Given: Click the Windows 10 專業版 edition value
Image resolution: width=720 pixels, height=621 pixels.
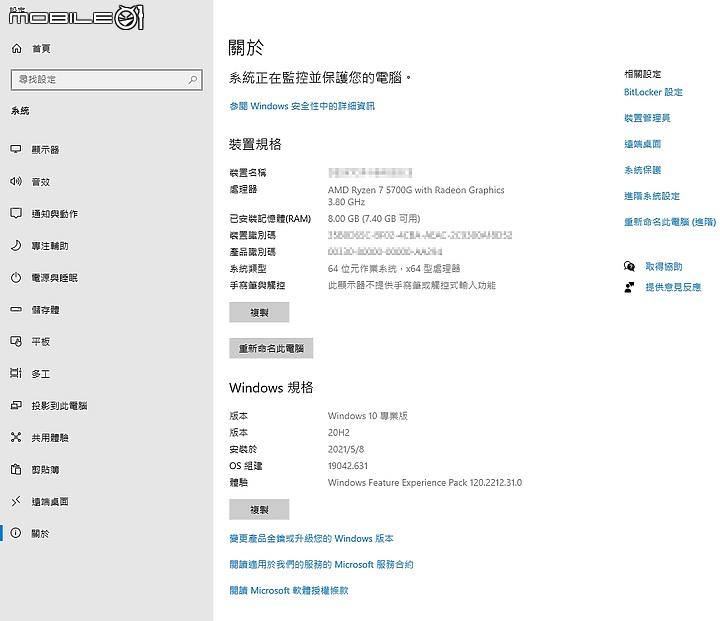Looking at the screenshot, I should click(x=368, y=416).
